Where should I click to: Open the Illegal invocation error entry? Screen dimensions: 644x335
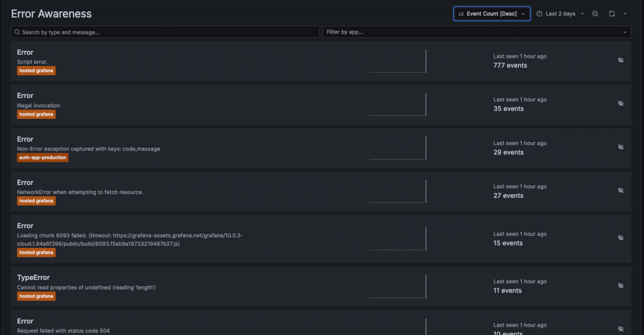[38, 106]
